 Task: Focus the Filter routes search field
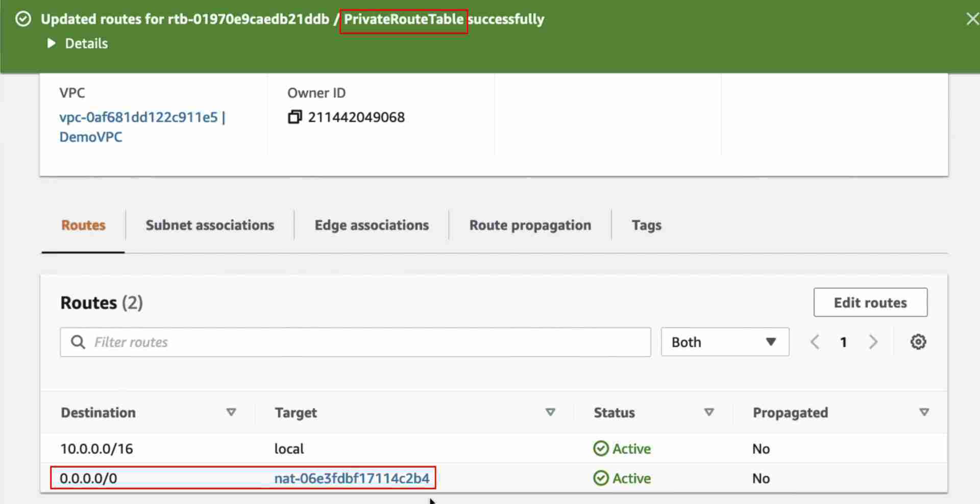(355, 342)
